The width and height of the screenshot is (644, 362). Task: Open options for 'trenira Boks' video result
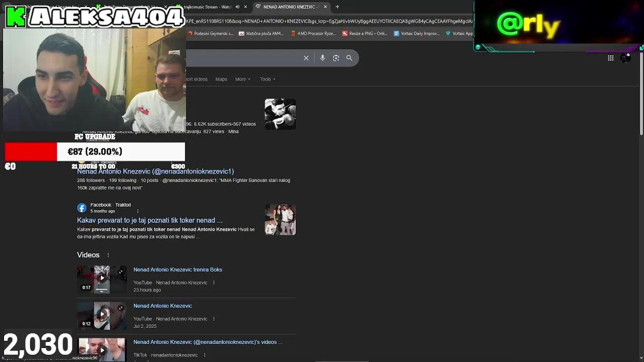click(x=214, y=283)
